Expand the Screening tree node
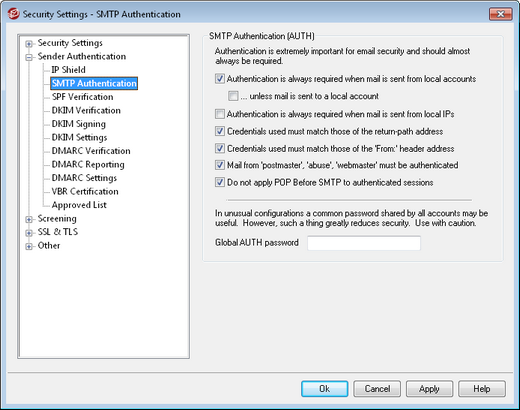 click(29, 219)
